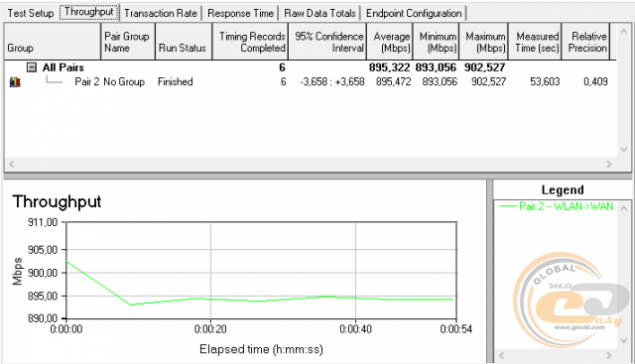
Task: Click the table's scroll up arrow
Action: [624, 31]
